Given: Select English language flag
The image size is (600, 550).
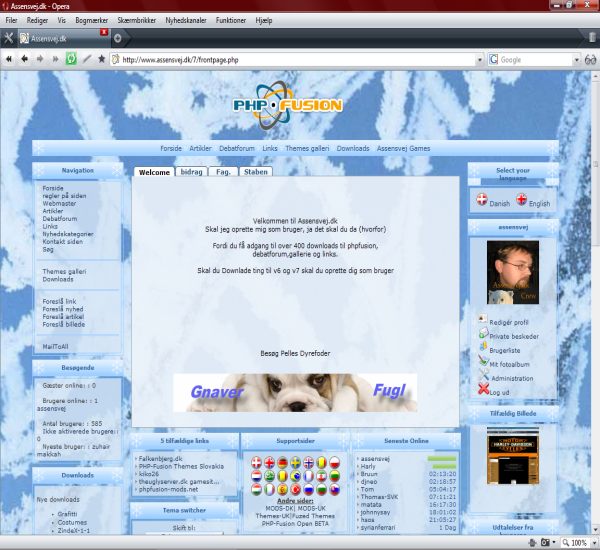Looking at the screenshot, I should 522,199.
